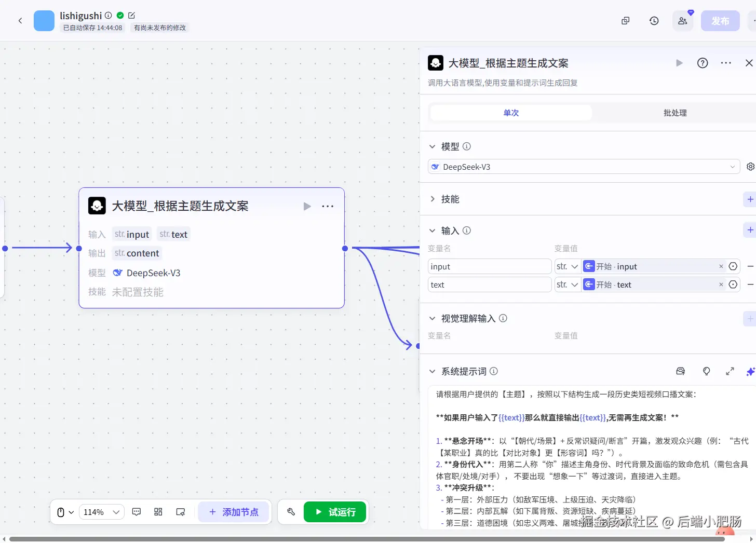Open the debug wrench tool icon
The height and width of the screenshot is (543, 756).
pyautogui.click(x=291, y=512)
